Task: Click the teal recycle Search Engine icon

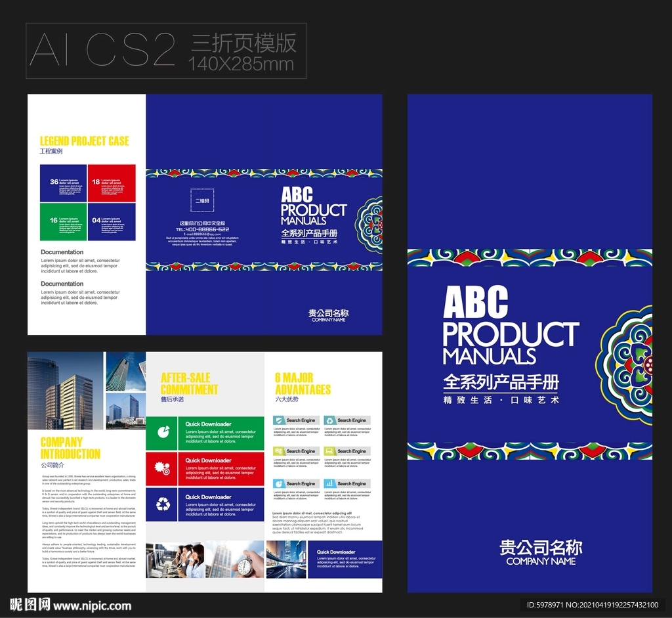Action: point(329,420)
